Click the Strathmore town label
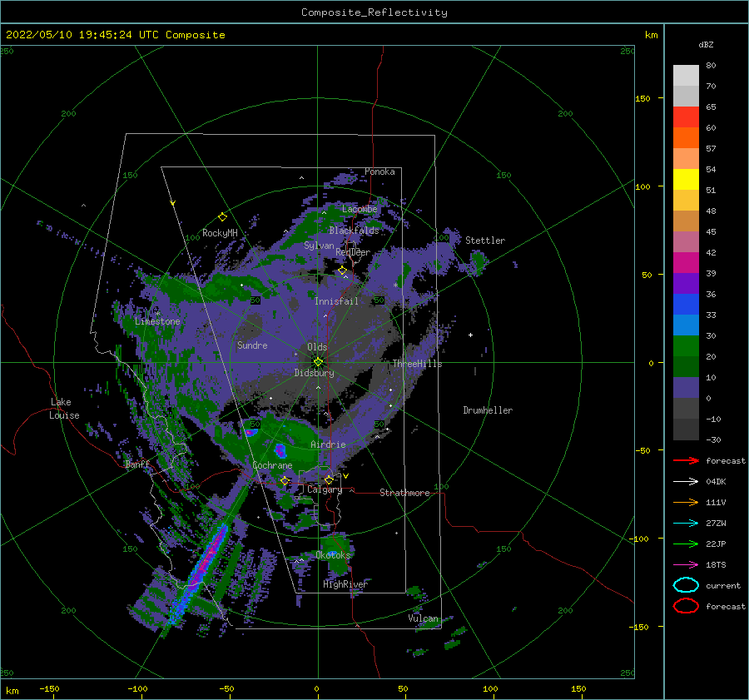The height and width of the screenshot is (700, 749). [x=404, y=493]
